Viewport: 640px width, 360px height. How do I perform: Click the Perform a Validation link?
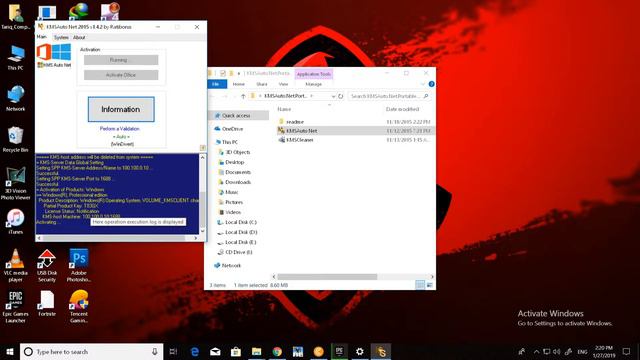(x=120, y=129)
